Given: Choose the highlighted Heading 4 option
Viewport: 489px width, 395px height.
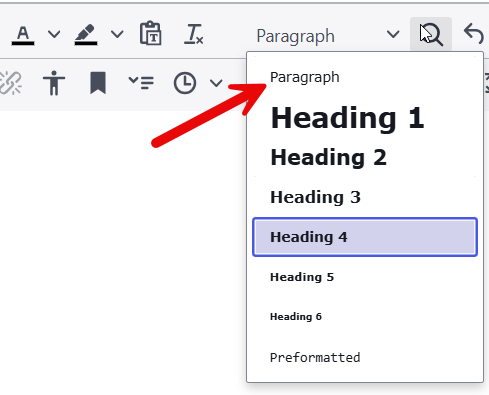Looking at the screenshot, I should [365, 237].
